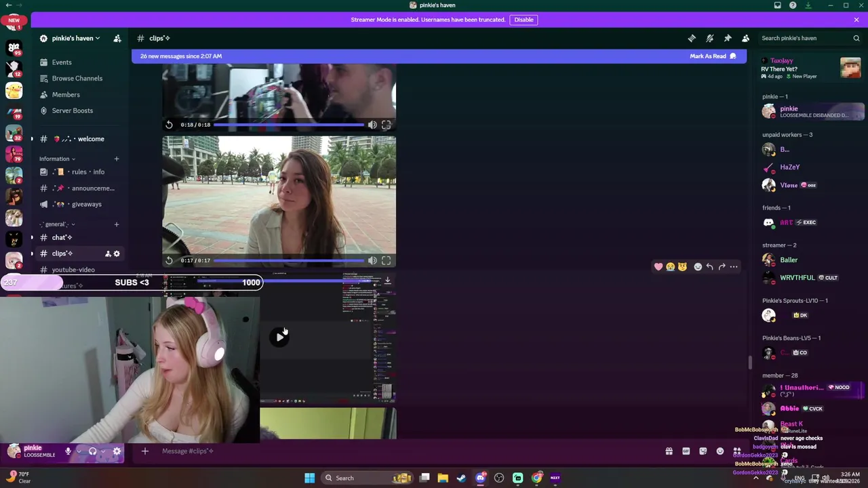Viewport: 868px width, 488px height.
Task: Replay the second video clip
Action: pyautogui.click(x=169, y=260)
